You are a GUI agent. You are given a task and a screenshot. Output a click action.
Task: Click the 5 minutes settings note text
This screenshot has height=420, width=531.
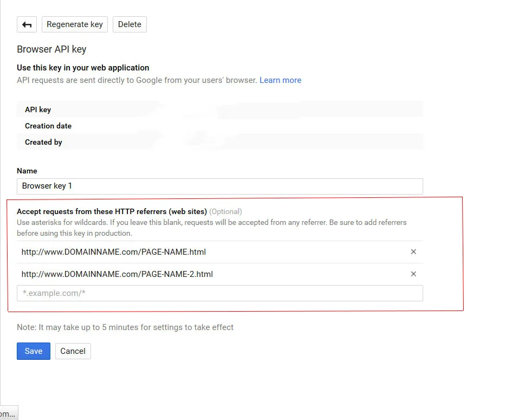click(x=125, y=327)
